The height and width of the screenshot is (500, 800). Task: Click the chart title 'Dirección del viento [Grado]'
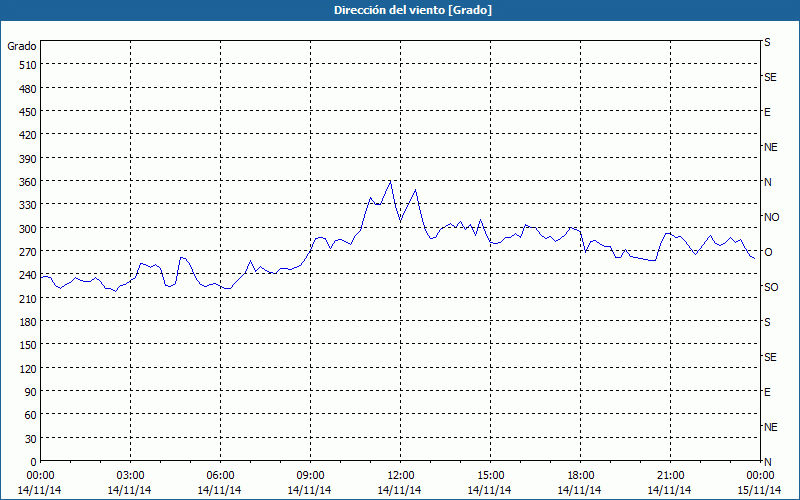pyautogui.click(x=413, y=10)
